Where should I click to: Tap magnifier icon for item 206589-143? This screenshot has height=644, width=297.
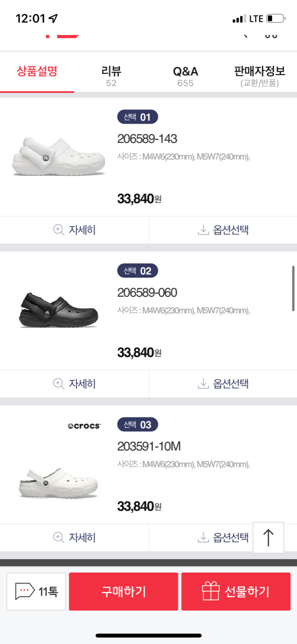(59, 230)
